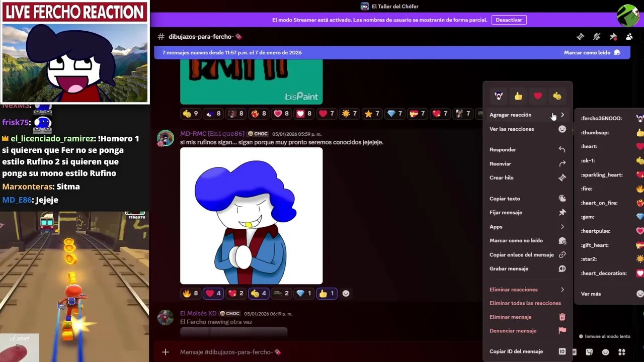Toggle OK-hand 4 reaction under drawing
The height and width of the screenshot is (362, 644).
coord(259,293)
